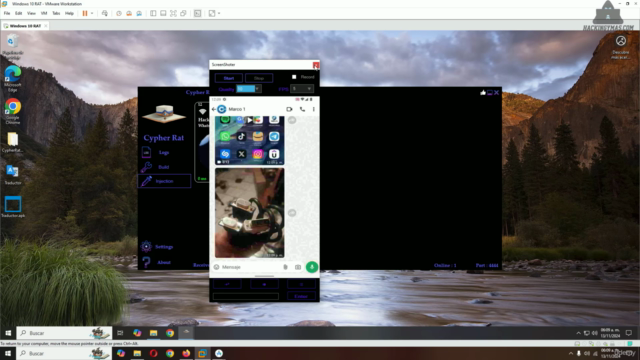Toggle the VMware library sidebar view icon
640x360 pixels.
pos(153,13)
